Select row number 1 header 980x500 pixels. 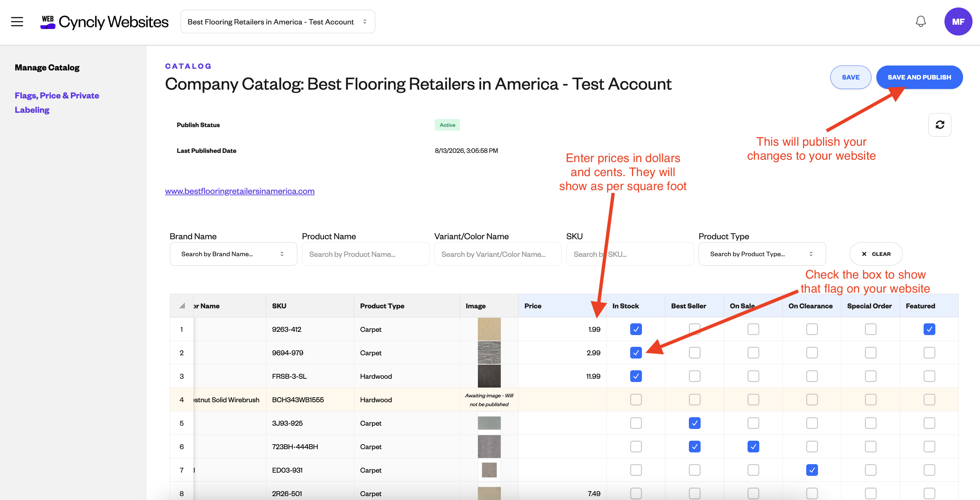(182, 329)
